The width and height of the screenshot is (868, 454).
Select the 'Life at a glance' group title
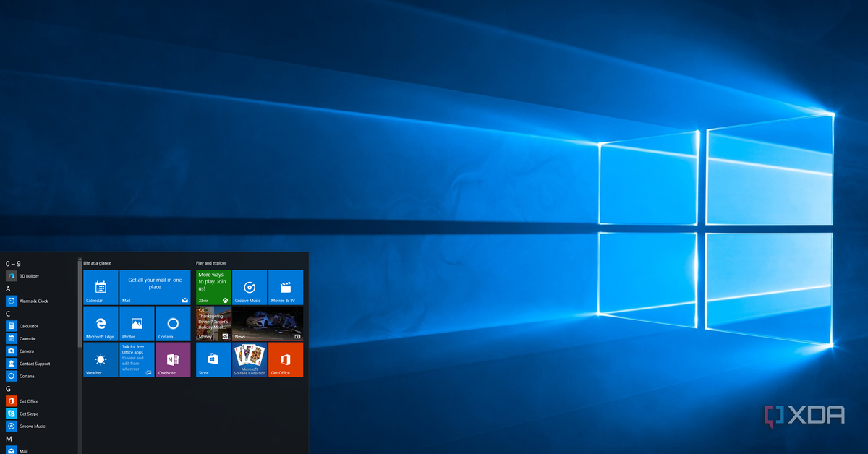tap(97, 263)
